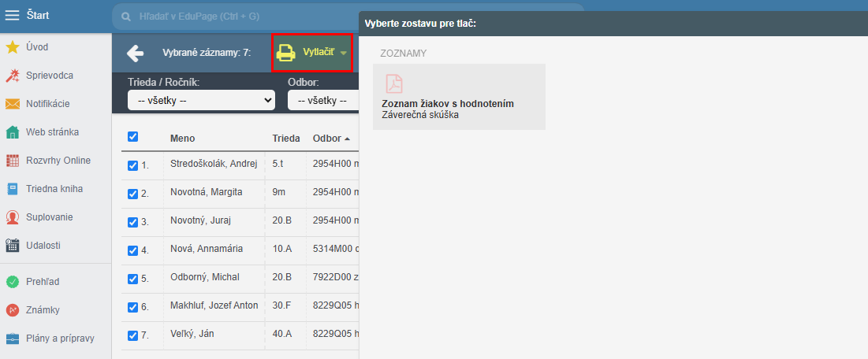868x359 pixels.
Task: Open Sprievodca in the sidebar
Action: [49, 76]
